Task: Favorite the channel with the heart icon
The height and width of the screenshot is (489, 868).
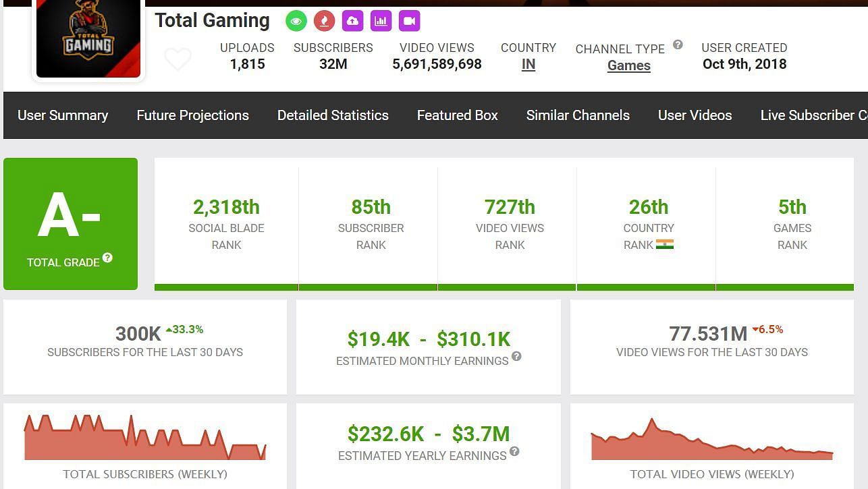Action: click(x=178, y=59)
